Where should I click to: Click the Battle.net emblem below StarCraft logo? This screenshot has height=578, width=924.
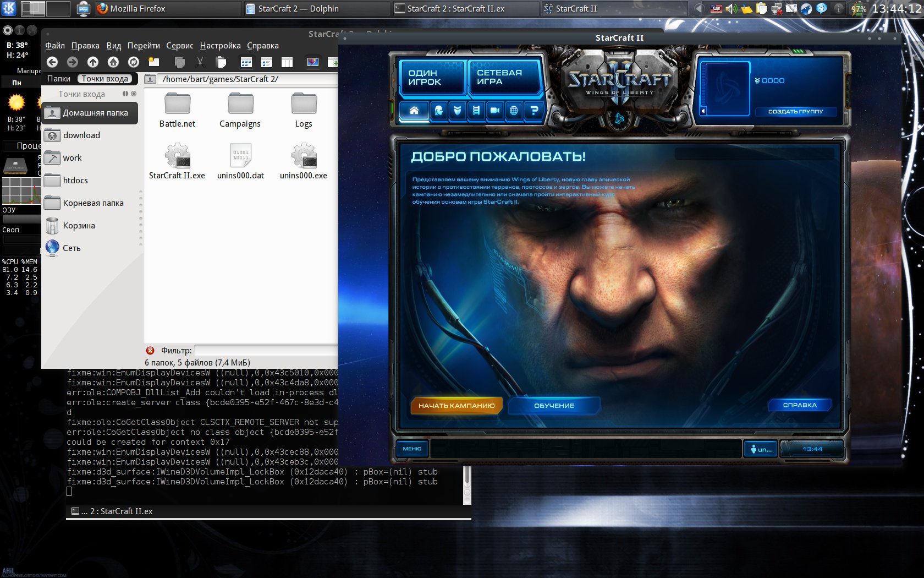(620, 118)
